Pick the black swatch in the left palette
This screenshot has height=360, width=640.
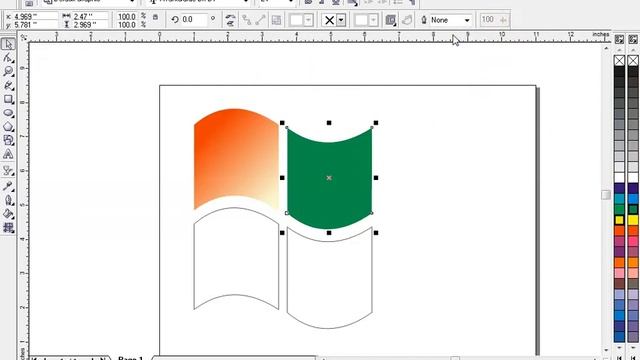[x=619, y=71]
